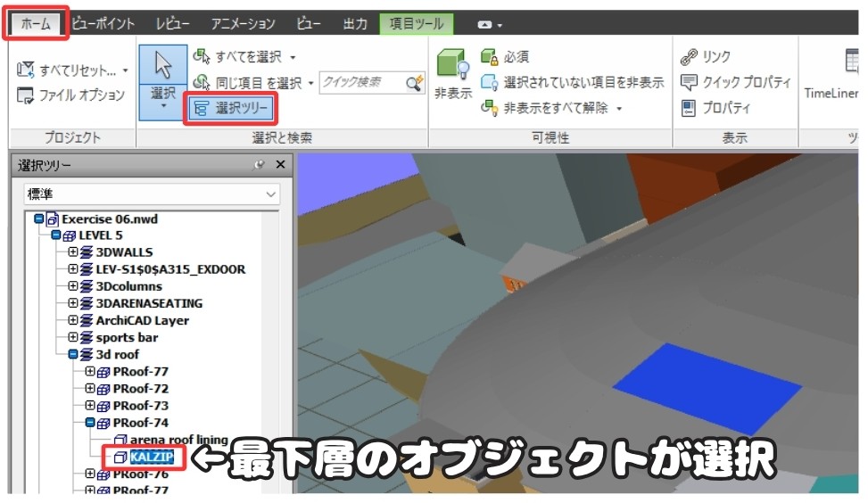Click File Options (ファイル オプション)

point(71,95)
